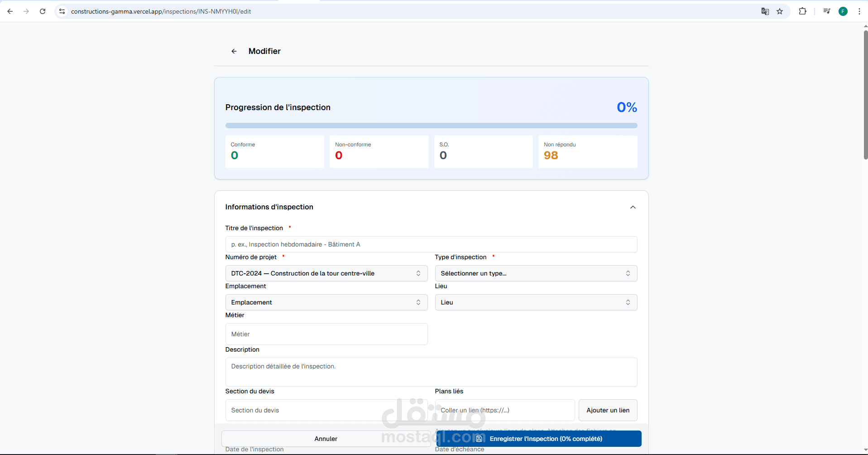The image size is (868, 455).
Task: Open the Emplacement dropdown
Action: click(x=326, y=302)
